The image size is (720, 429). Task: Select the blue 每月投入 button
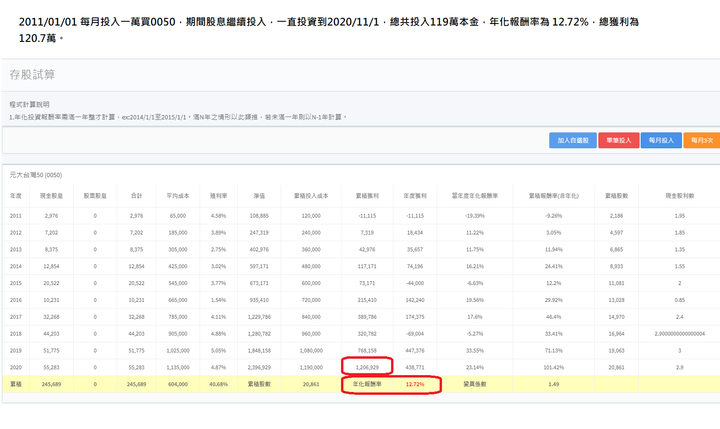[x=661, y=141]
